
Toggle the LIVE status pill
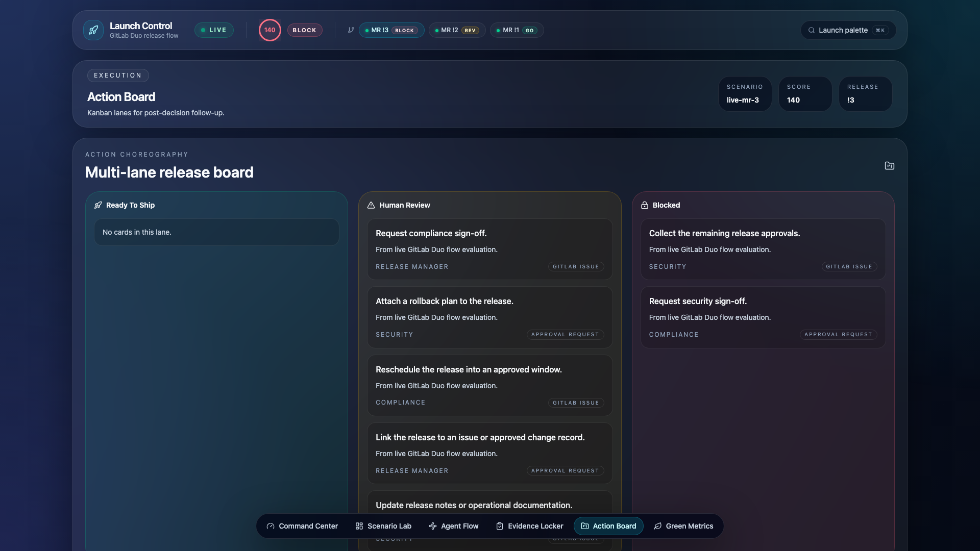214,30
